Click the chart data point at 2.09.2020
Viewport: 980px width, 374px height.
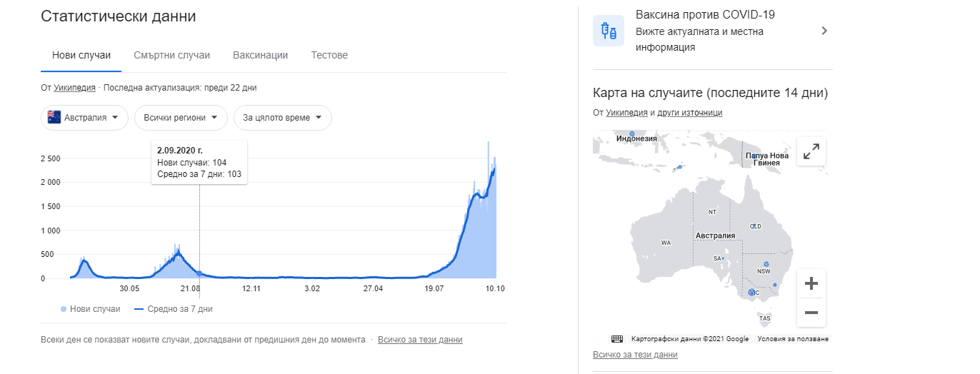tap(199, 273)
